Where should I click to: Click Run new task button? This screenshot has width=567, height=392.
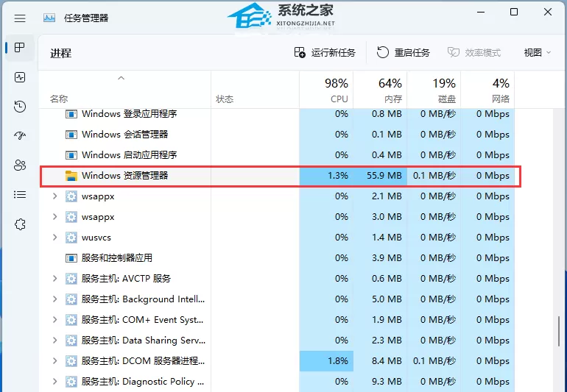[324, 53]
